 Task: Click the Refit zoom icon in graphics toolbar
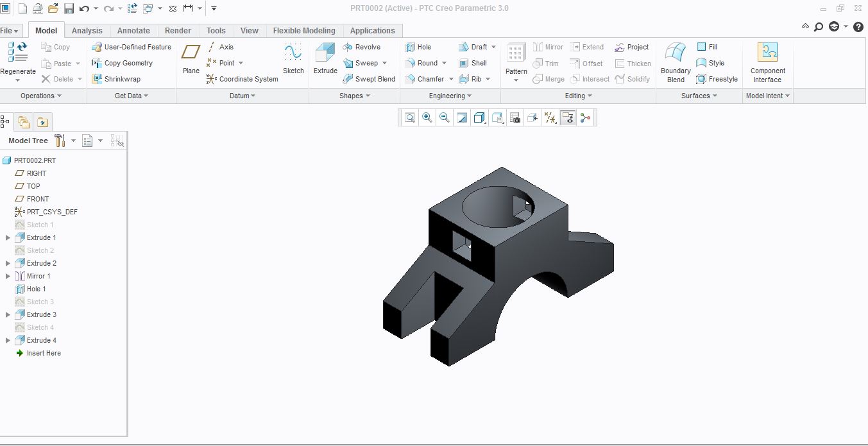(x=409, y=117)
